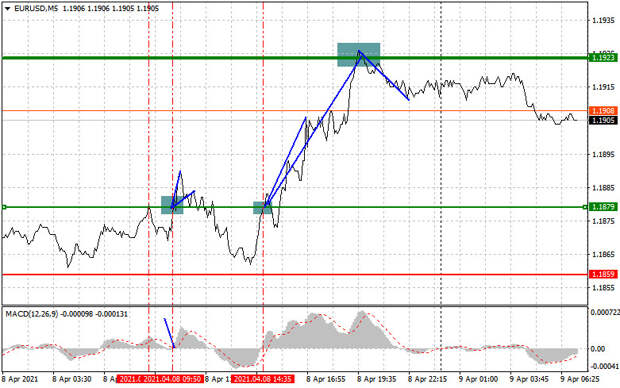Select the teal box at 14:35 line
Screen dimensions: 620x388
(x=262, y=208)
